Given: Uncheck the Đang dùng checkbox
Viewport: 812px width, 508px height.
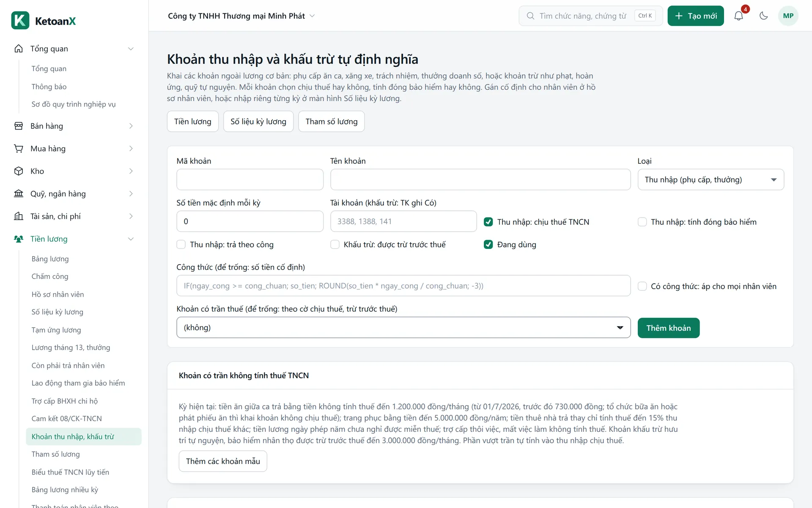Looking at the screenshot, I should pos(488,244).
